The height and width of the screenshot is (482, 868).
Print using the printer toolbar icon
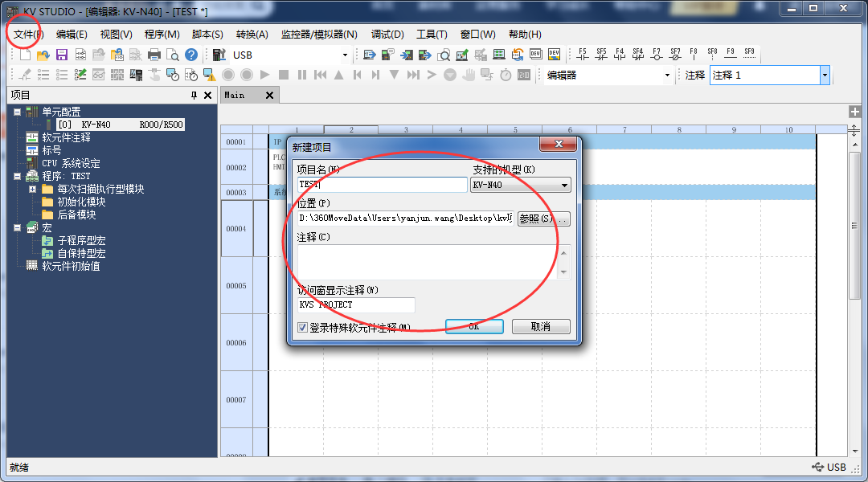154,55
